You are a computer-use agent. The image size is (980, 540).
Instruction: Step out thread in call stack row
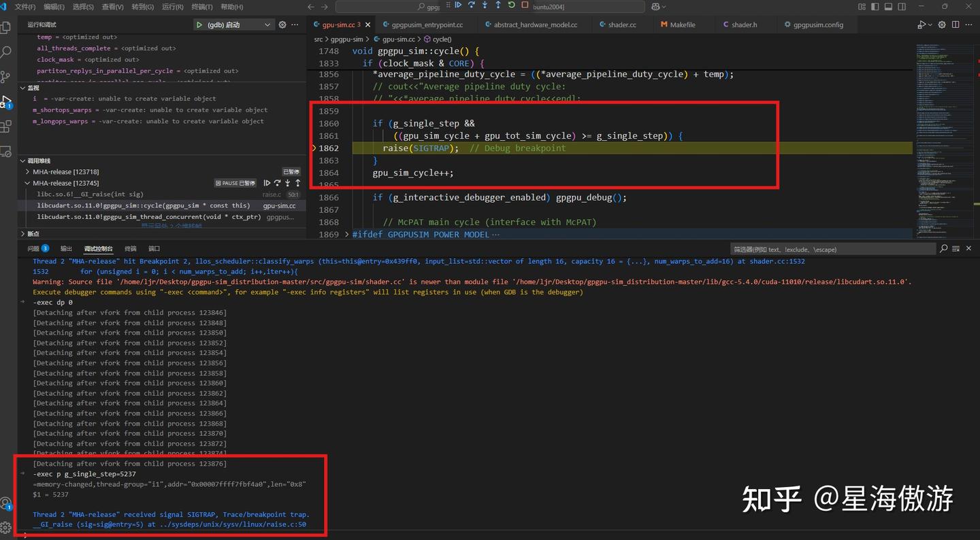(297, 183)
